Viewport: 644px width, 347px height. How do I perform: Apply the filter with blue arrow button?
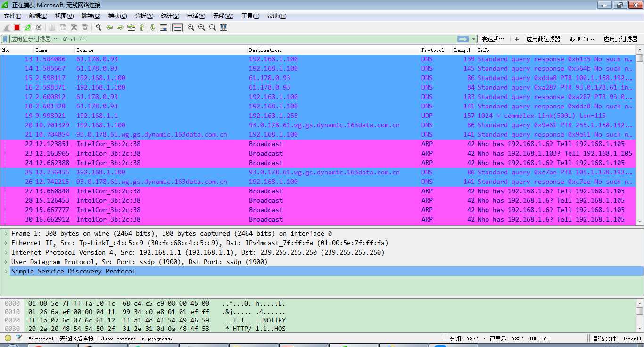[x=463, y=39]
